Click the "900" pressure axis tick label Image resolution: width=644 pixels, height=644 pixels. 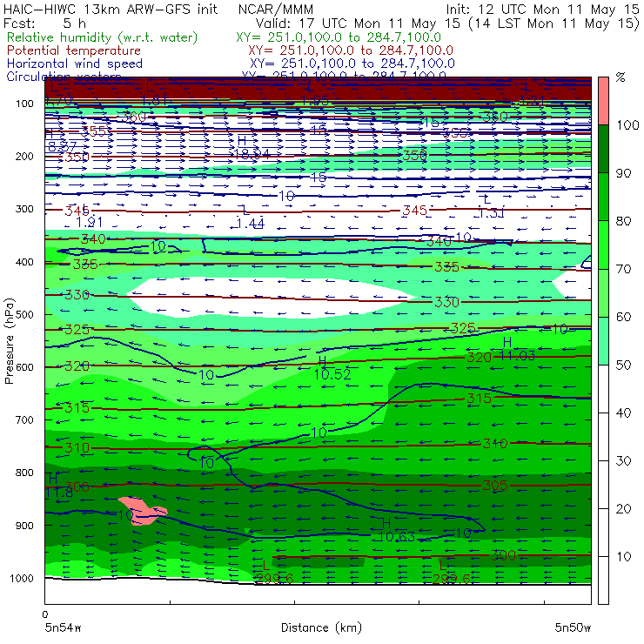24,526
